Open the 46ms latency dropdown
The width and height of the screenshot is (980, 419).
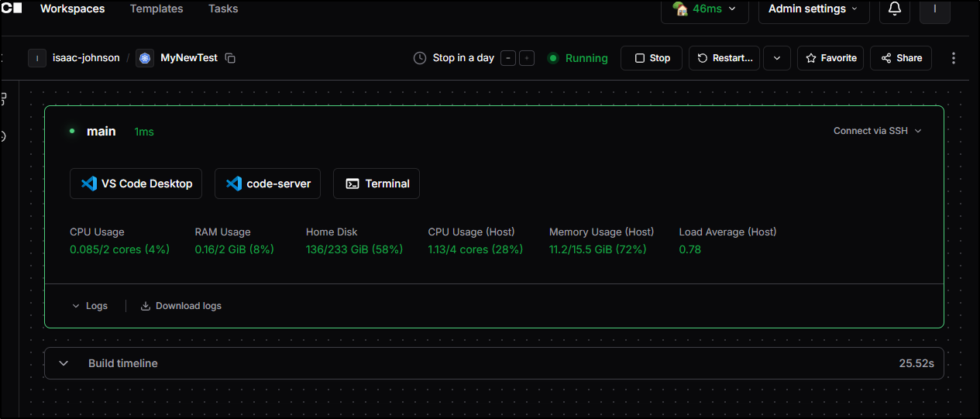pos(704,9)
